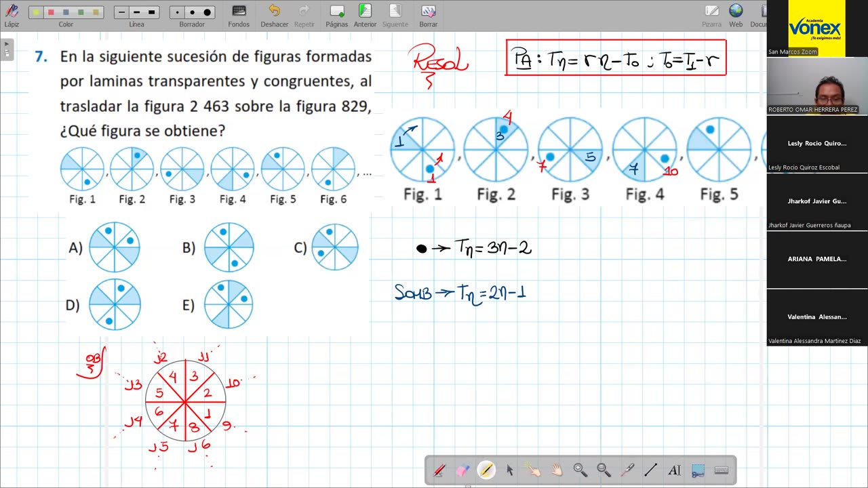868x488 pixels.
Task: Click the zoom in magnifier
Action: [580, 470]
